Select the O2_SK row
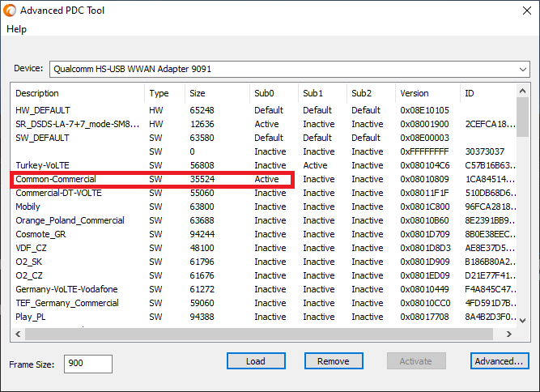The image size is (540, 392). pyautogui.click(x=263, y=262)
